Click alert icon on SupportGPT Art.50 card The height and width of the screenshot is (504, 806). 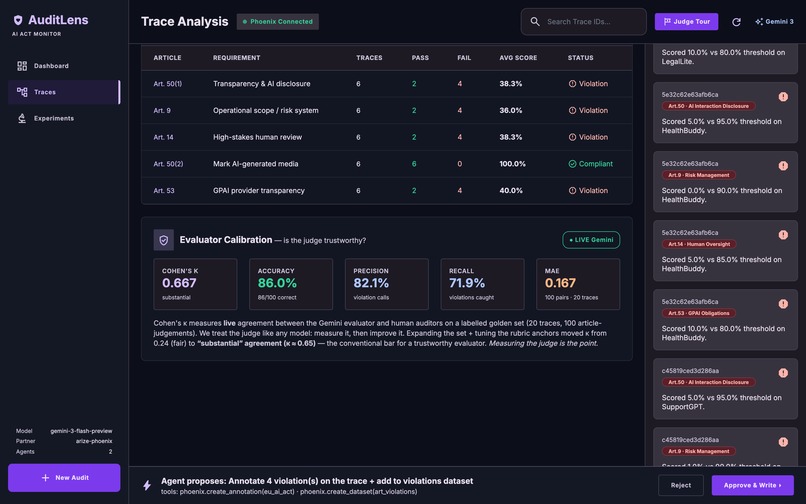(783, 373)
